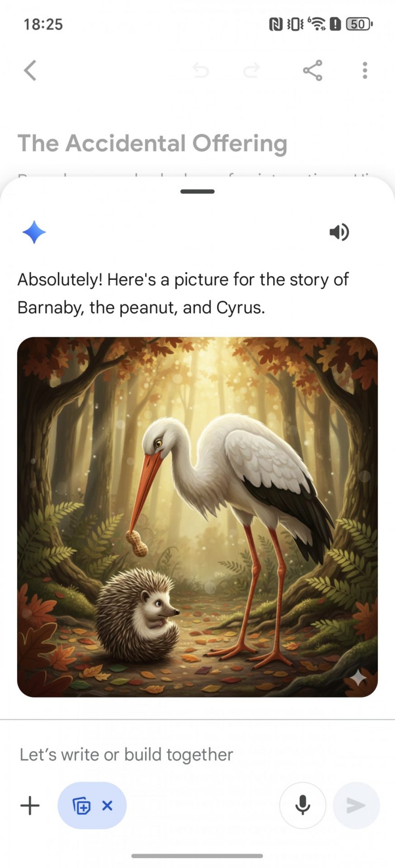Toggle the read aloud speaker icon
395x868 pixels.
pos(339,232)
